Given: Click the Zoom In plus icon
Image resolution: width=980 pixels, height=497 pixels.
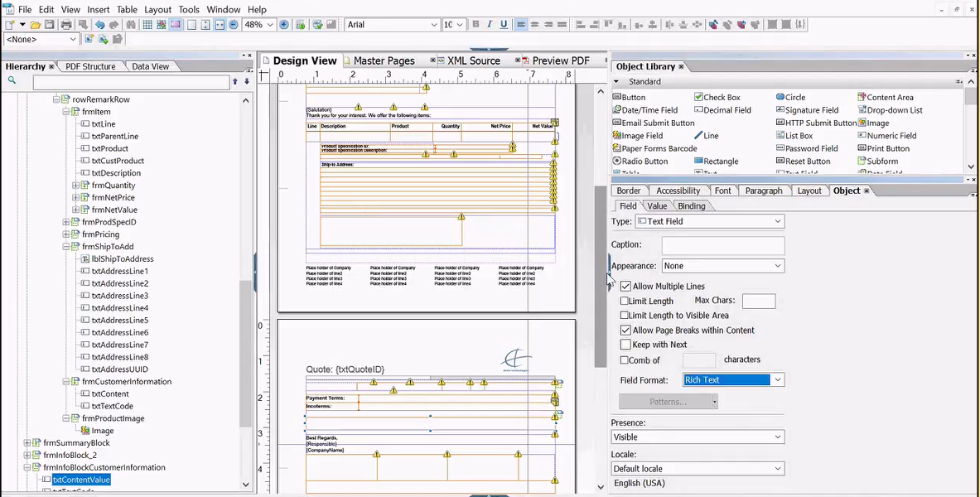Looking at the screenshot, I should (x=284, y=24).
